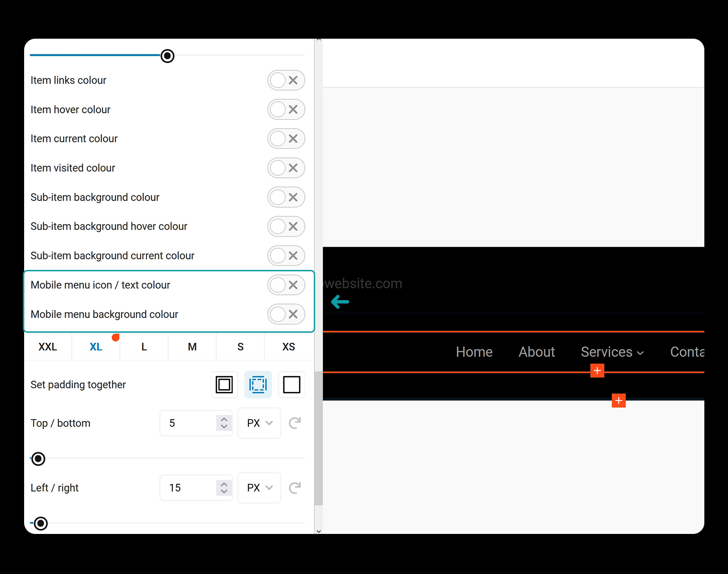Select the plain square padding icon
The height and width of the screenshot is (574, 728).
(292, 385)
